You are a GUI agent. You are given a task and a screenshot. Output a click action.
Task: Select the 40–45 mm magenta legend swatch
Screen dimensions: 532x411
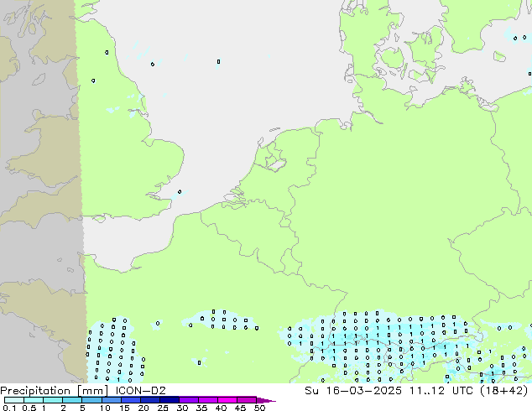point(227,400)
